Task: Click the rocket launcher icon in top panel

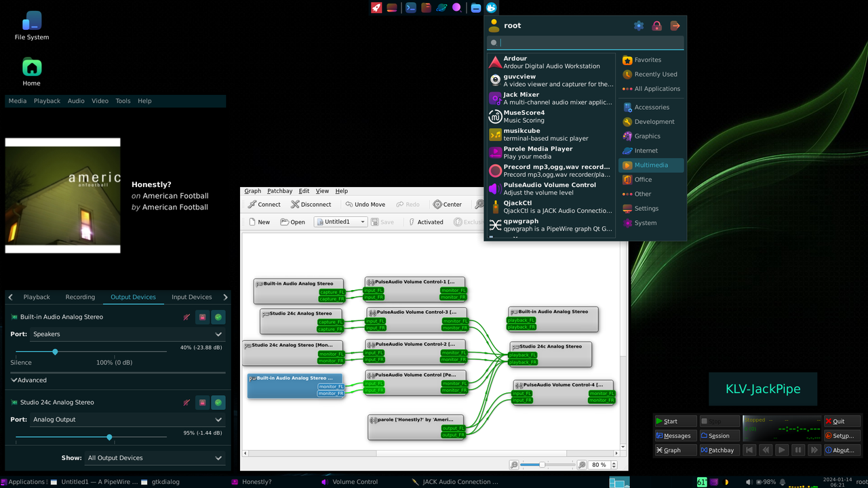Action: [376, 7]
